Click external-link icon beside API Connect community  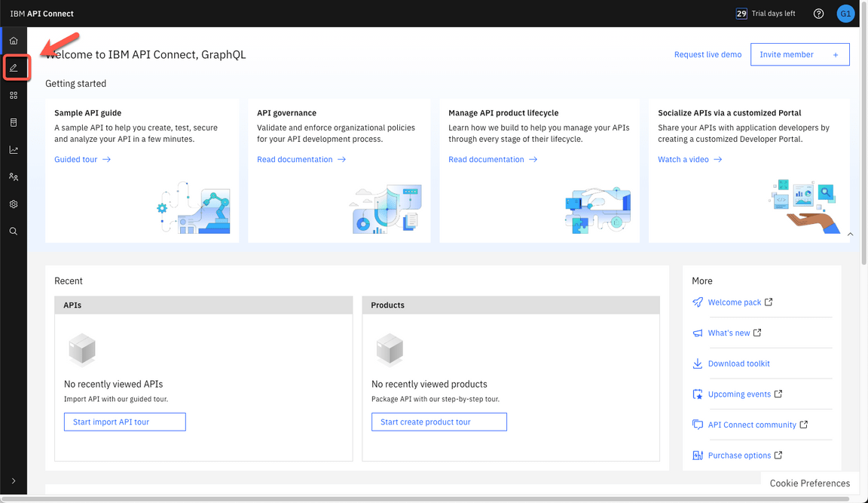click(803, 425)
